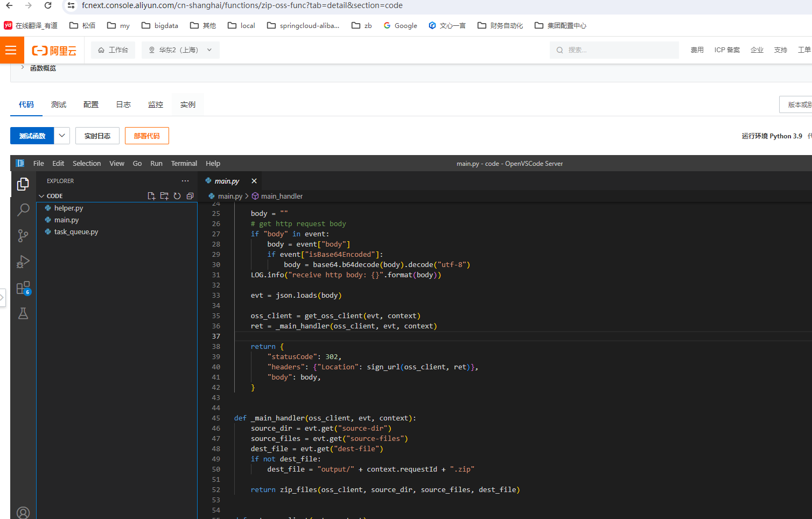Screen dimensions: 812x519
Task: Click the 部署代码 button
Action: coord(146,136)
